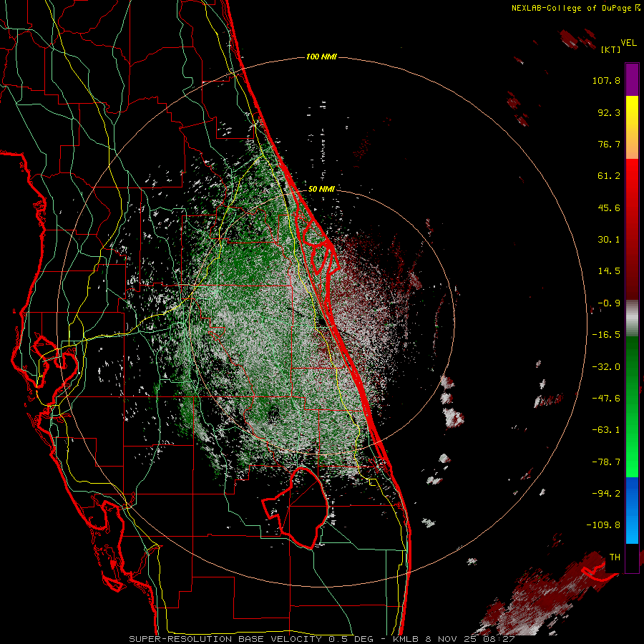Select the 45.6 scale value
Screen dimensions: 644x644
(x=609, y=208)
